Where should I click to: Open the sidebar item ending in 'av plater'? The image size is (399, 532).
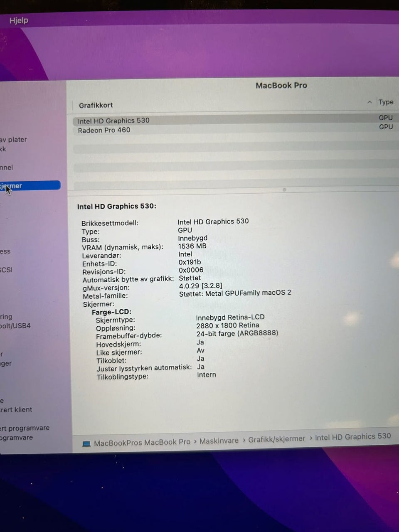click(13, 140)
